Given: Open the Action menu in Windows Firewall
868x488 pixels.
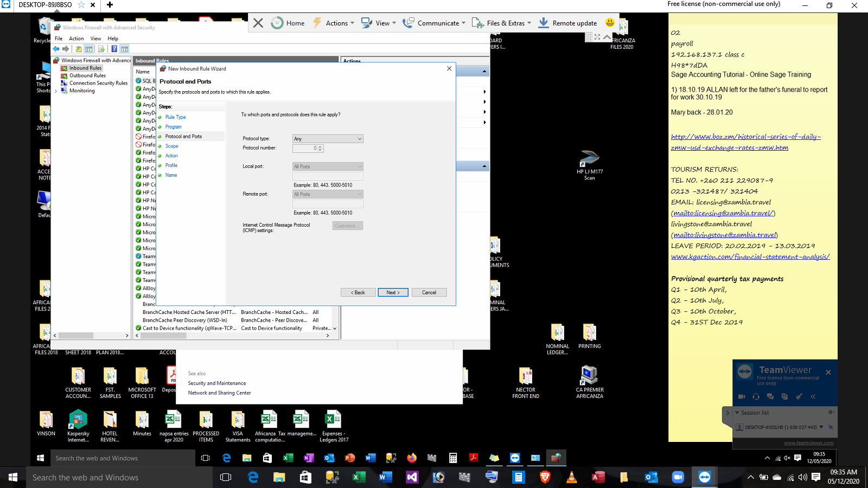Looking at the screenshot, I should click(76, 38).
